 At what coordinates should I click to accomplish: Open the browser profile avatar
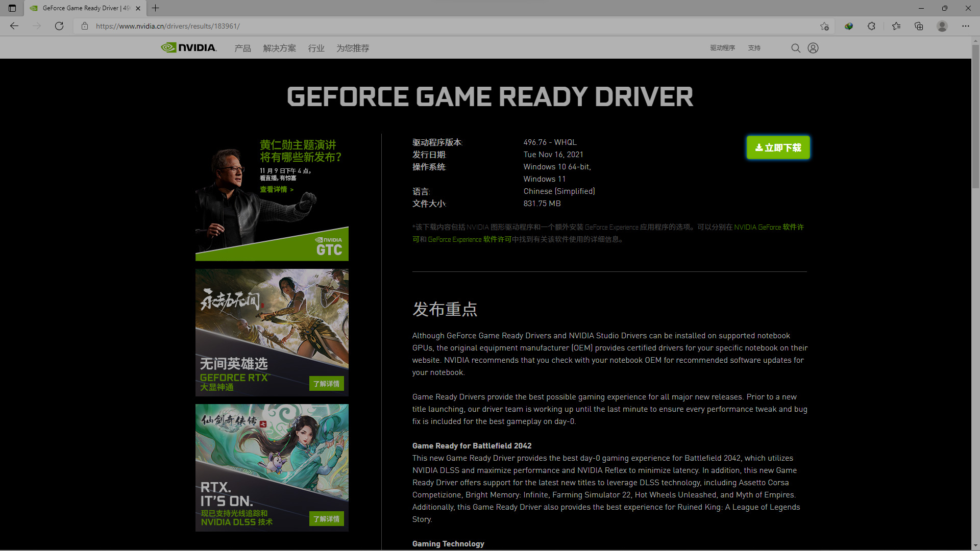tap(942, 26)
